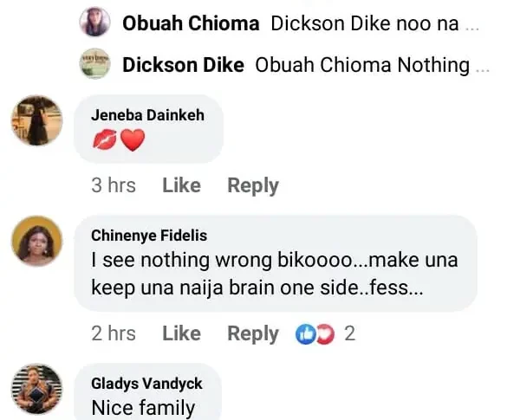Like Chinenye Fidelis's comment

(x=181, y=333)
